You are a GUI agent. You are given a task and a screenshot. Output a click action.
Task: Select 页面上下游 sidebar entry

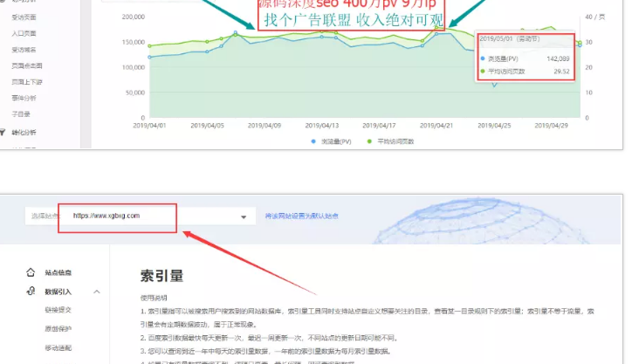point(27,82)
